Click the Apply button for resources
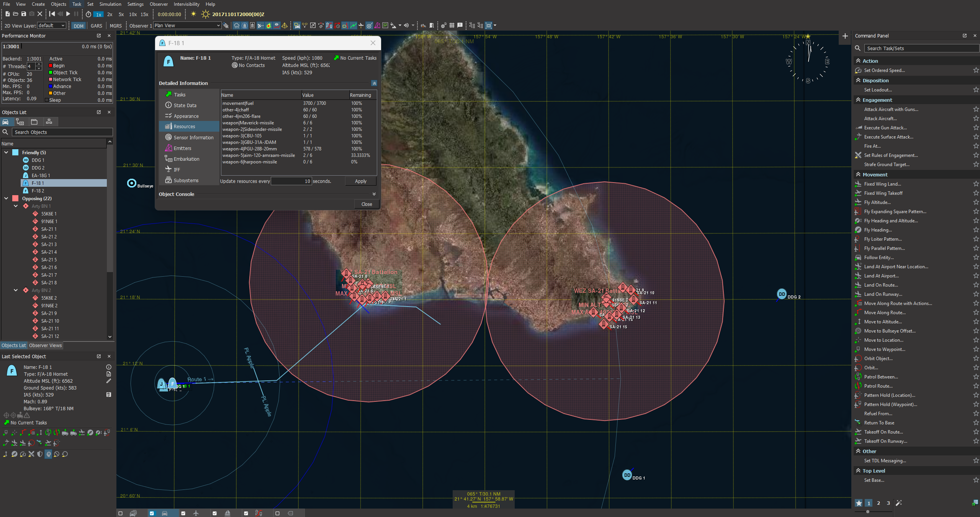This screenshot has width=980, height=517. 360,181
